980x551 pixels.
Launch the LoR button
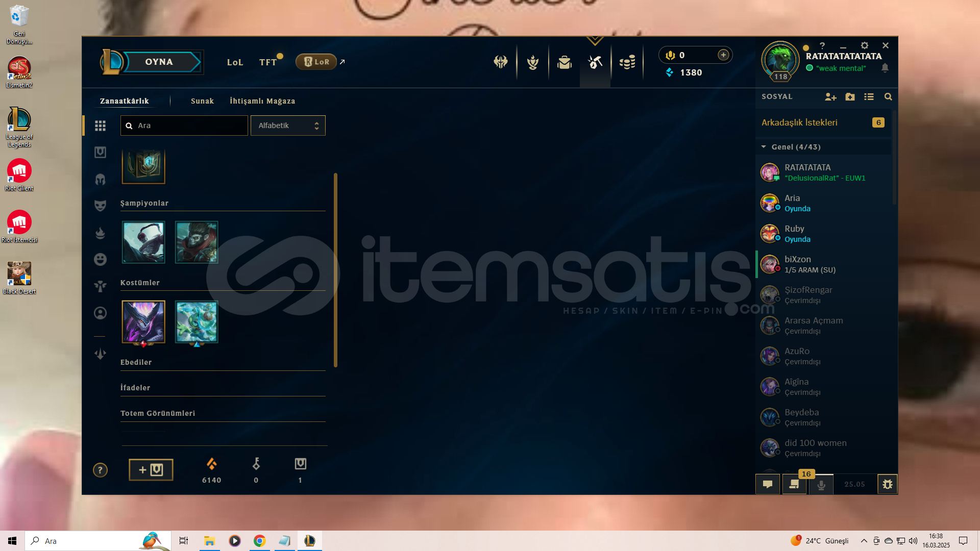pos(316,62)
